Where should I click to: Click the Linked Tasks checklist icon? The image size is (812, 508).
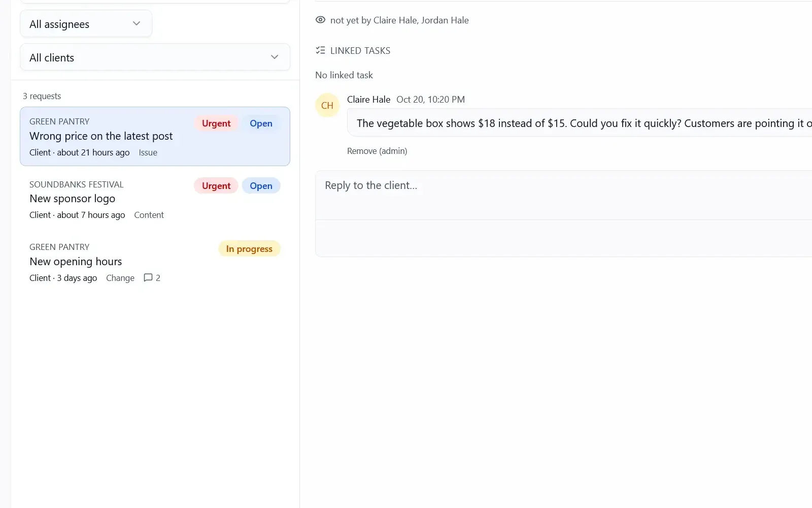click(x=320, y=50)
